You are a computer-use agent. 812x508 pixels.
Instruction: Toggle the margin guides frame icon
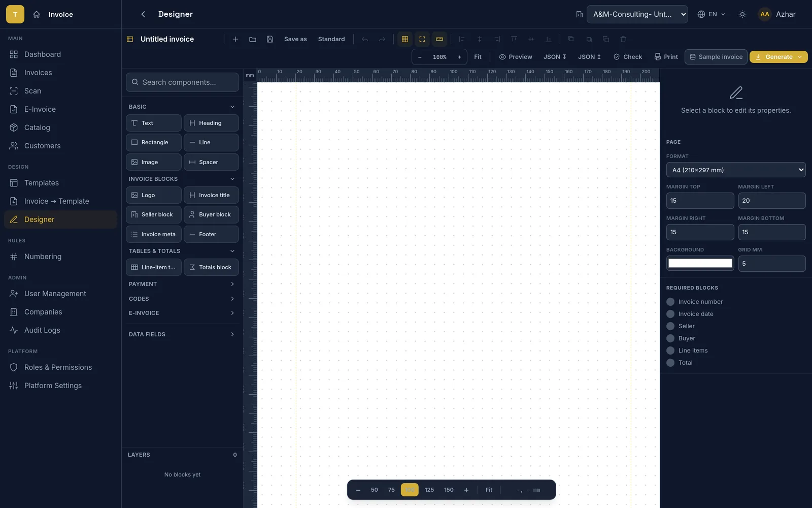[x=422, y=39]
